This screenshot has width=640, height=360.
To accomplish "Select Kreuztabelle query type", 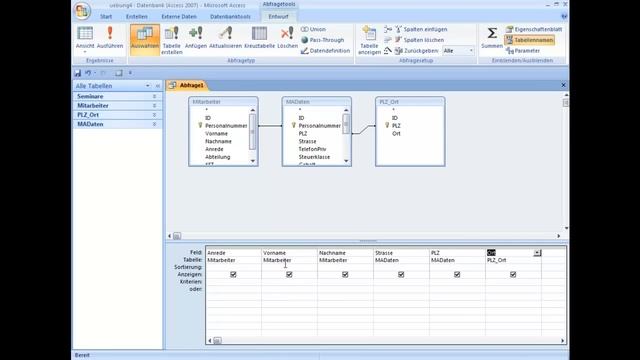I will click(x=259, y=38).
